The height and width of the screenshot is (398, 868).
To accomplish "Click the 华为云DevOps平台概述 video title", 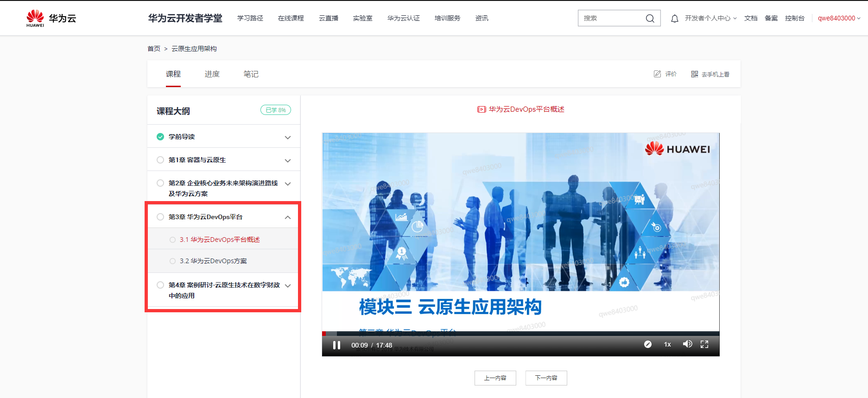I will pyautogui.click(x=526, y=109).
